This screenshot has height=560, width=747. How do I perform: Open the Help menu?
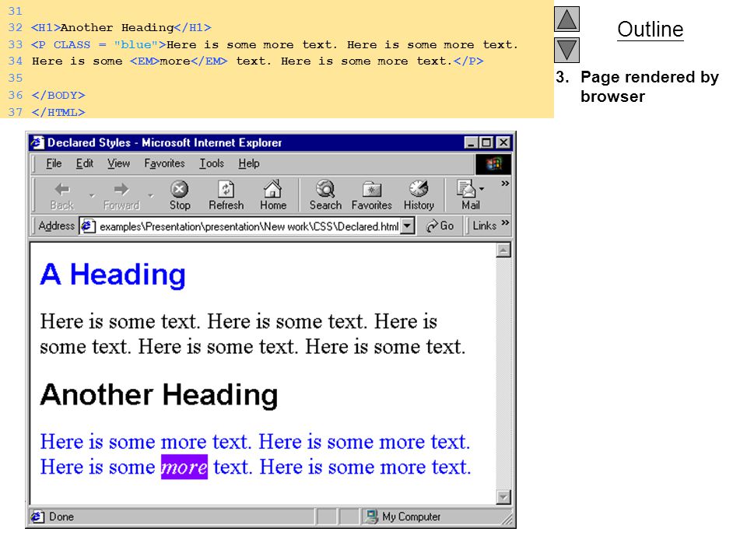coord(249,163)
